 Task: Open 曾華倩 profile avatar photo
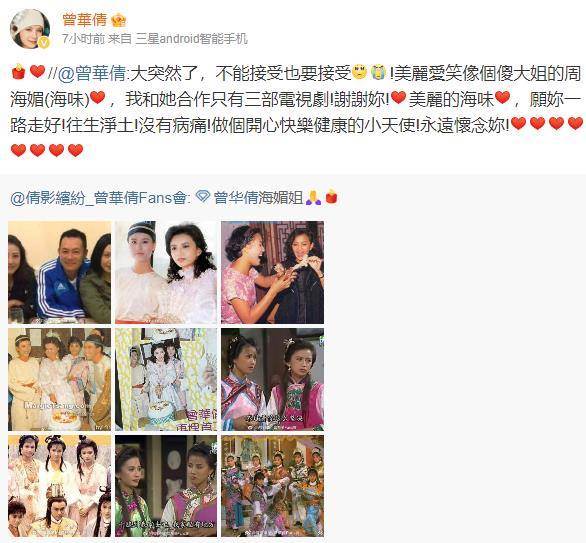tap(30, 29)
